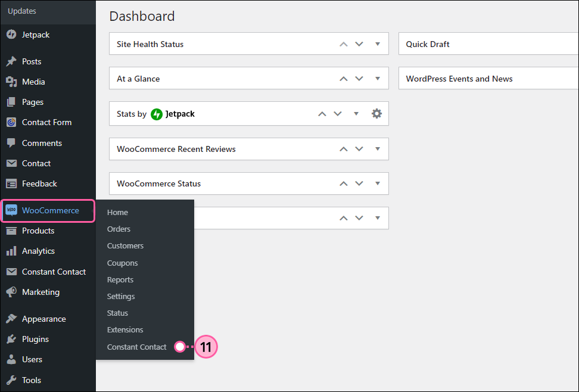Move WooCommerce Status widget down
The image size is (579, 392).
(359, 183)
